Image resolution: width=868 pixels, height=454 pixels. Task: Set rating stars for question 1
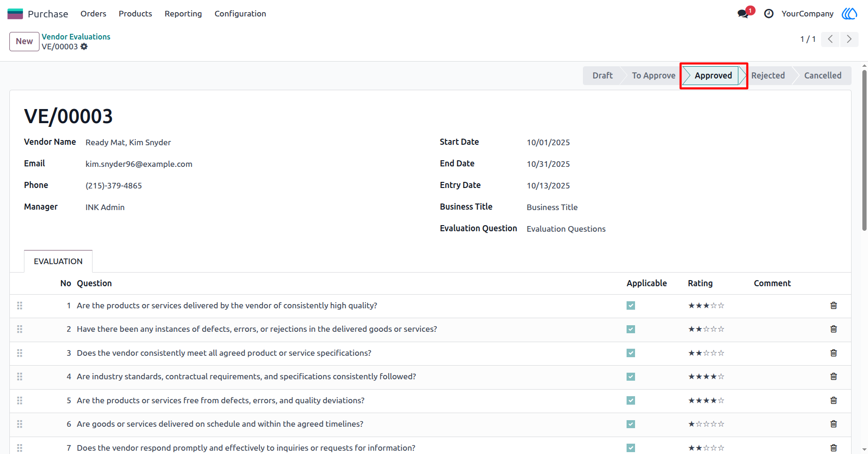706,305
